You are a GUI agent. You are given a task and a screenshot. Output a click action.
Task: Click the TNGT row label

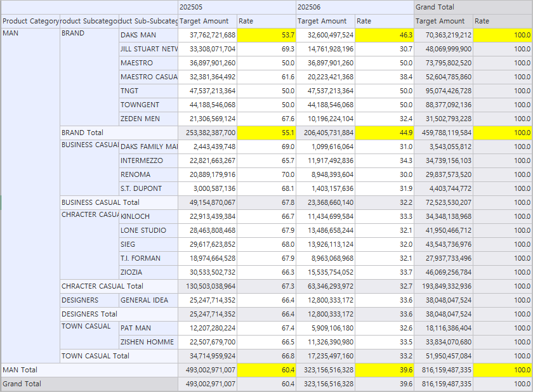coord(148,91)
